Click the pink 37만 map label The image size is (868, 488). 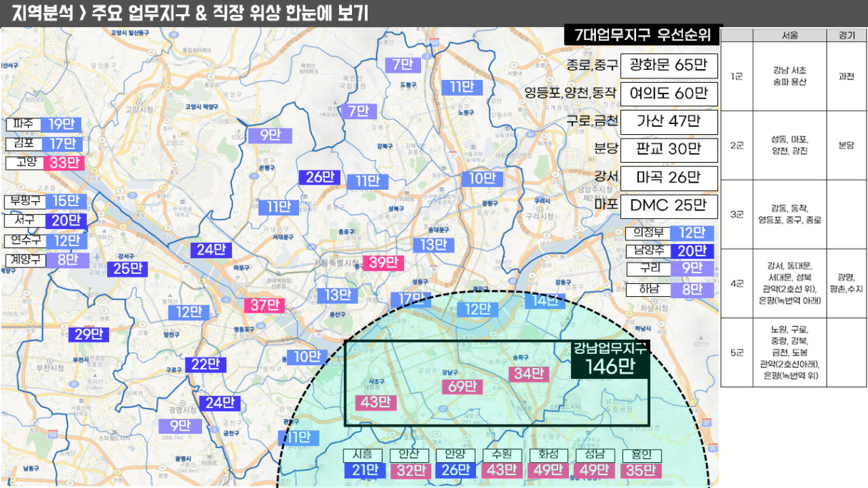264,305
